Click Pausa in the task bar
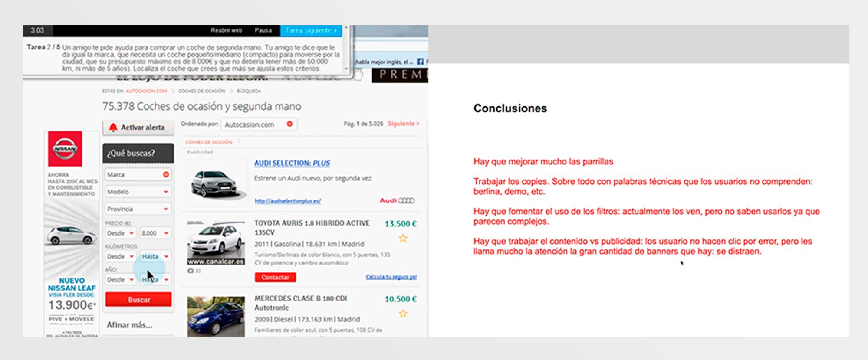The image size is (868, 360). coord(263,30)
